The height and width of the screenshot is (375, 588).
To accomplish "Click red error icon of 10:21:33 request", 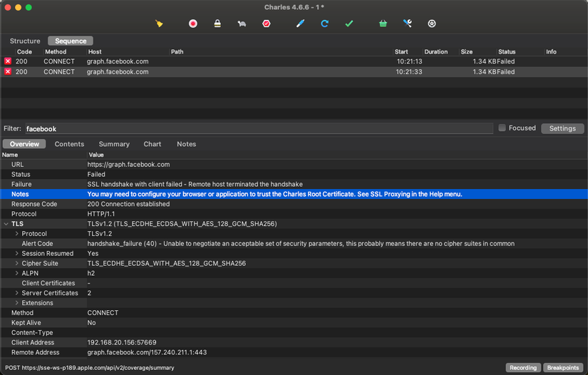I will pyautogui.click(x=8, y=71).
